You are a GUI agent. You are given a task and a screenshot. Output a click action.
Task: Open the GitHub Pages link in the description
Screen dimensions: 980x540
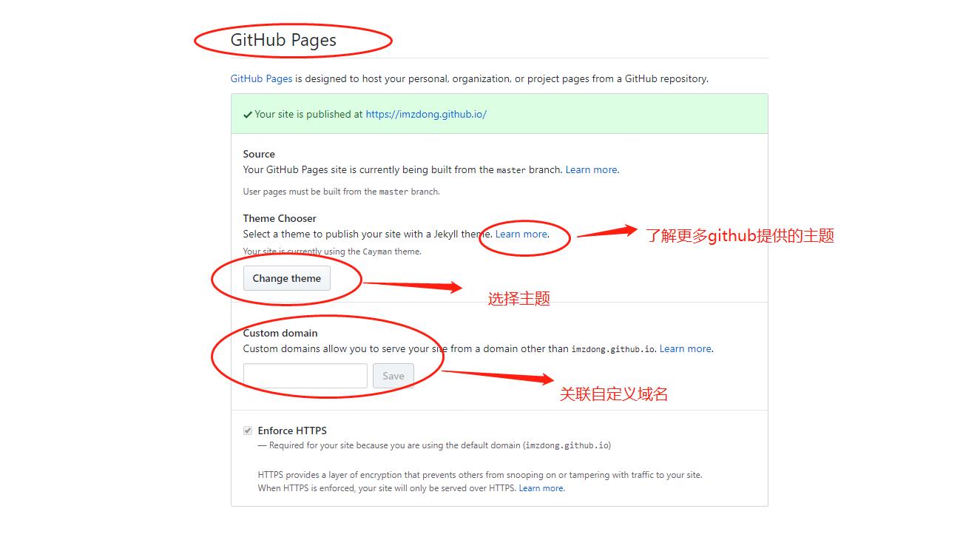261,78
